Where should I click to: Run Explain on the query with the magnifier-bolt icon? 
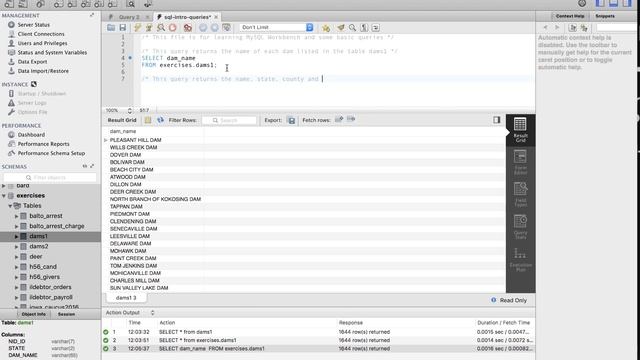click(161, 27)
